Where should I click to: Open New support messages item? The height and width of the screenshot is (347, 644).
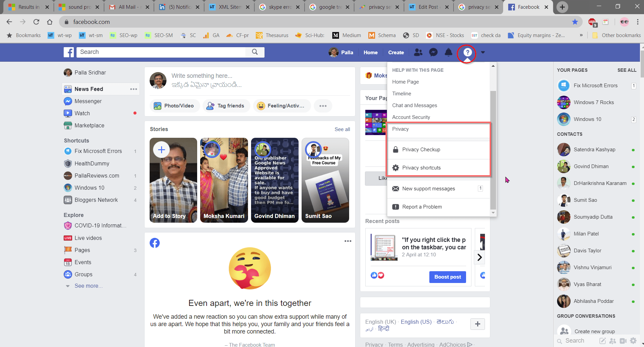(438, 189)
